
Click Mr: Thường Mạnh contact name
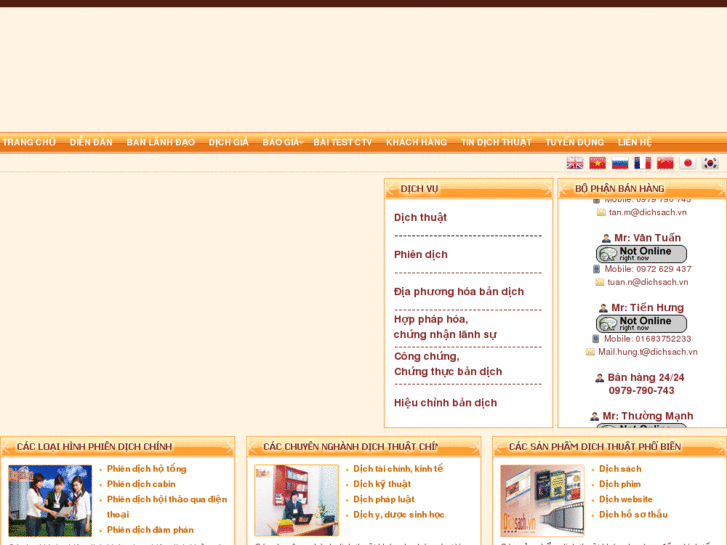pyautogui.click(x=648, y=416)
